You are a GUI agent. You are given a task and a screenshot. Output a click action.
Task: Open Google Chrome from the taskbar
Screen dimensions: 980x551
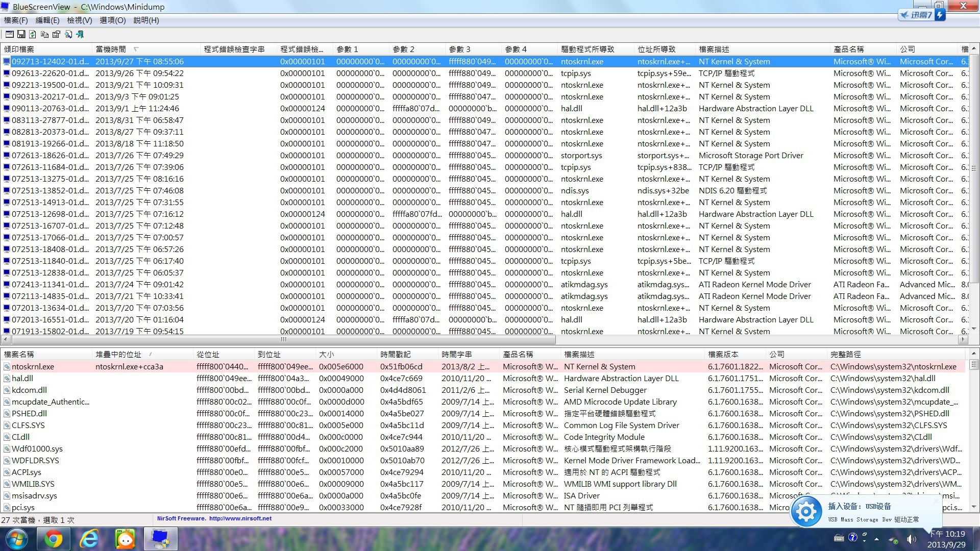pos(53,539)
